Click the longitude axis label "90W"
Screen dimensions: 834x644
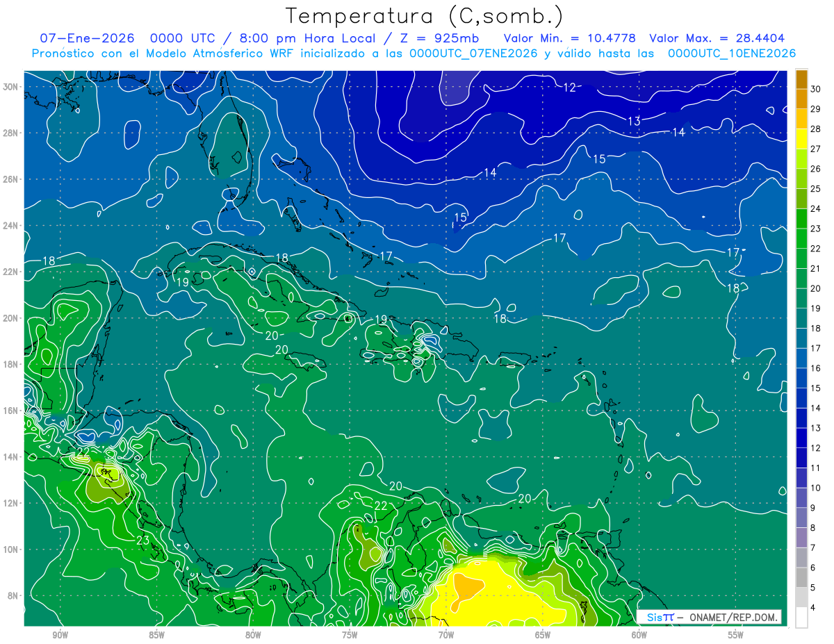tap(60, 635)
